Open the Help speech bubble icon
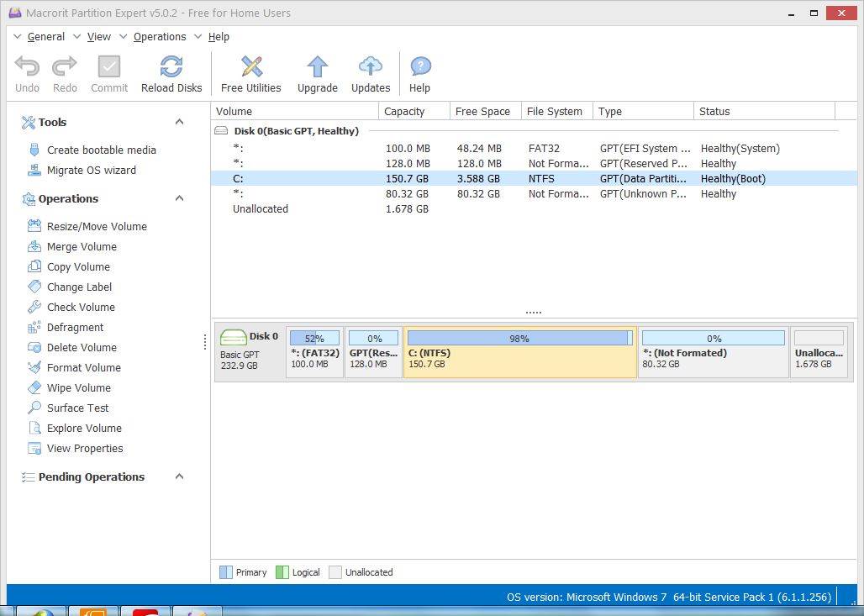This screenshot has height=616, width=864. click(420, 66)
